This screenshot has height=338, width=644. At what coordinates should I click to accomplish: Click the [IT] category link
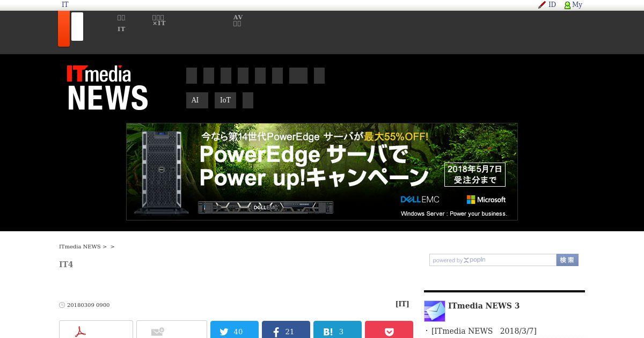(x=402, y=304)
